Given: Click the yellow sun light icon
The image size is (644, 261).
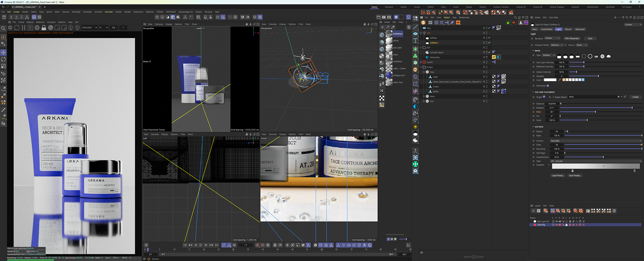Looking at the screenshot, I should click(x=415, y=127).
